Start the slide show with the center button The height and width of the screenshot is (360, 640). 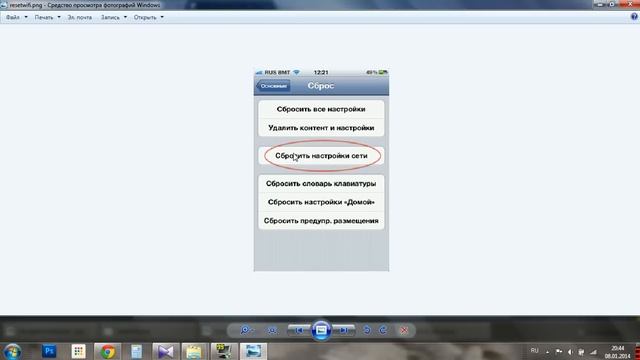321,330
